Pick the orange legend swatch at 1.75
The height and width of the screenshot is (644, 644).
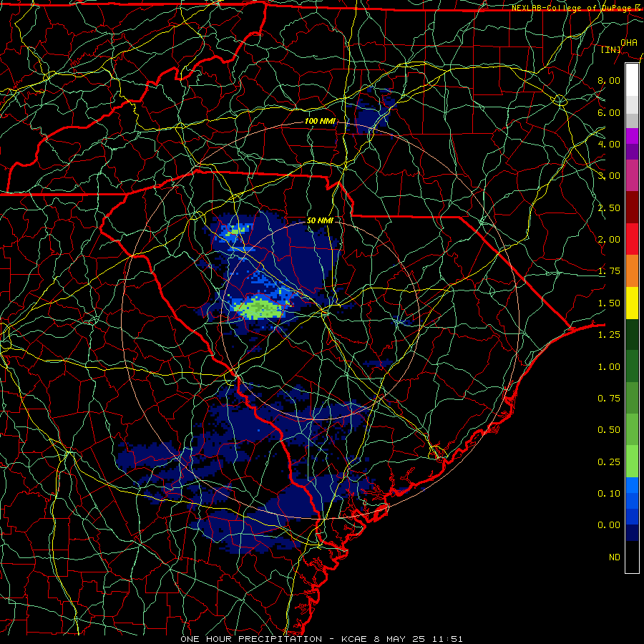(632, 271)
